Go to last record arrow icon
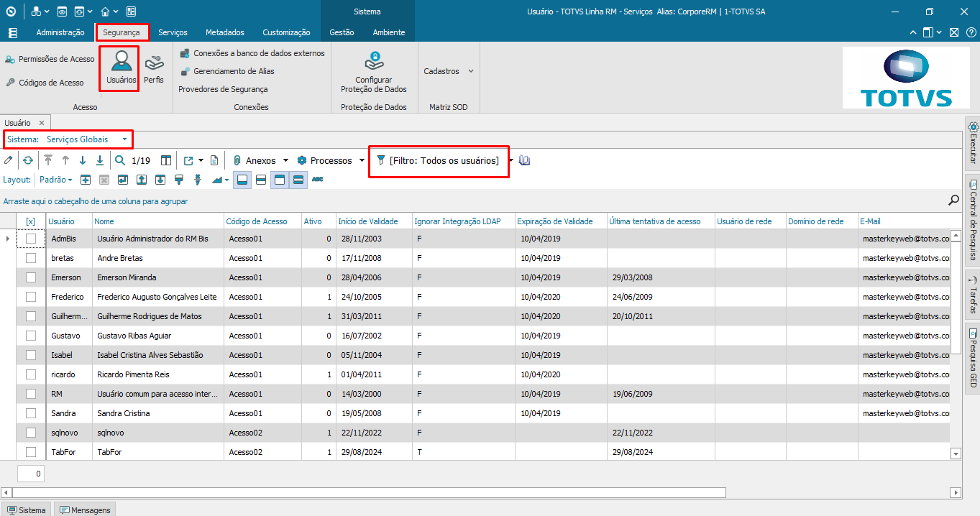This screenshot has width=980, height=516. coord(100,160)
